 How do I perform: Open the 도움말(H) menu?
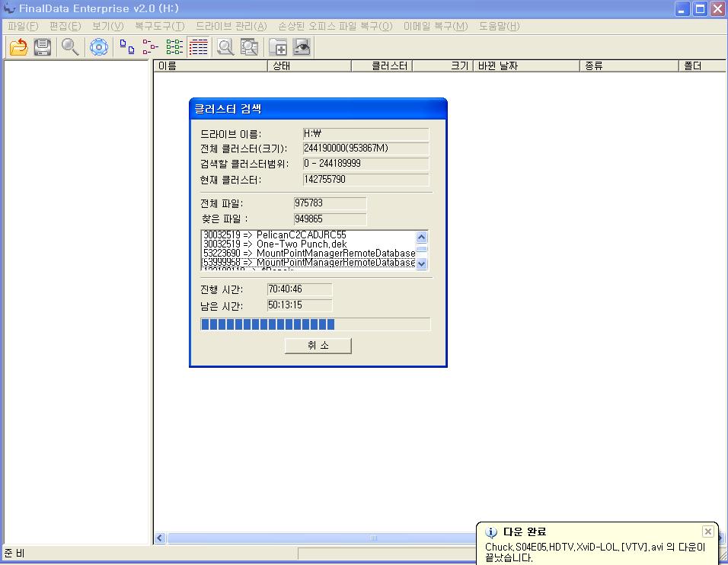pyautogui.click(x=500, y=27)
